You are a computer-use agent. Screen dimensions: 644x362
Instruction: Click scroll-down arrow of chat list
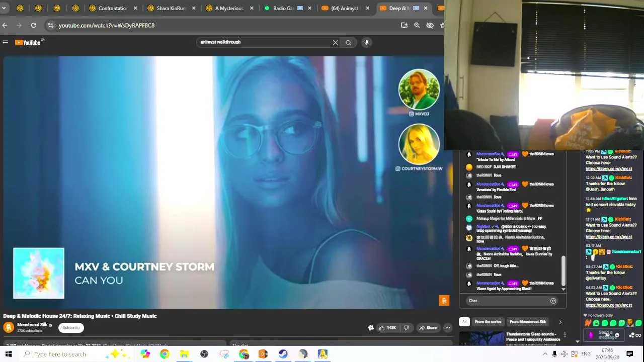click(x=563, y=289)
